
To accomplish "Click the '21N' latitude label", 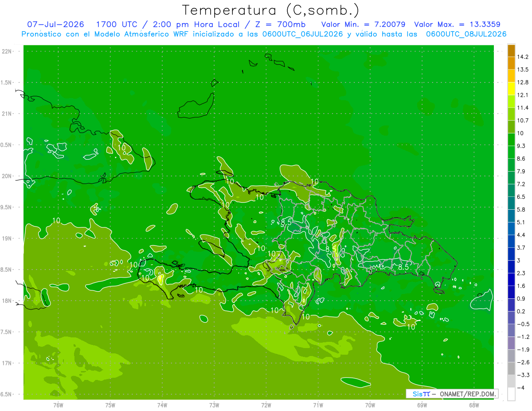I will pos(7,114).
